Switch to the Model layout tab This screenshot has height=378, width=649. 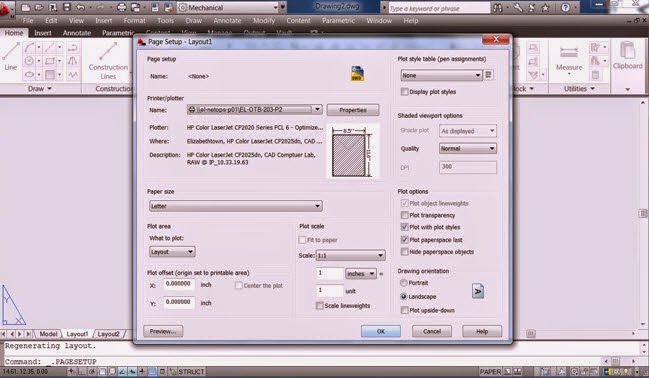[x=48, y=334]
